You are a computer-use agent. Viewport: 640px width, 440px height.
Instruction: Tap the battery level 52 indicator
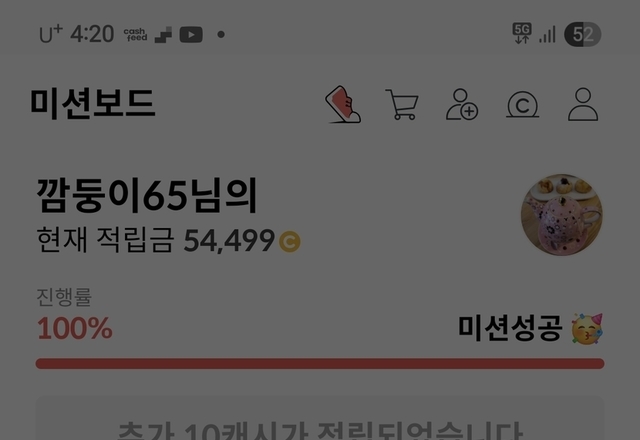pyautogui.click(x=582, y=34)
